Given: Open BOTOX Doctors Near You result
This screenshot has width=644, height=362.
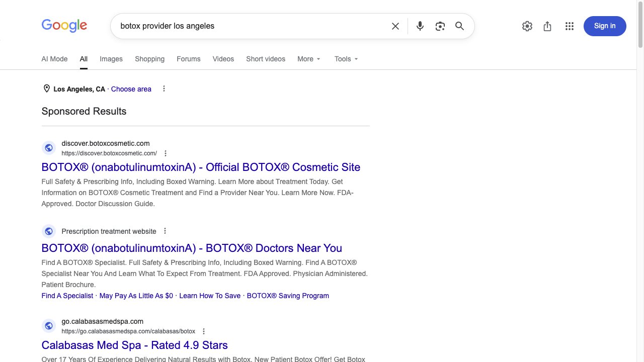Looking at the screenshot, I should pyautogui.click(x=192, y=248).
